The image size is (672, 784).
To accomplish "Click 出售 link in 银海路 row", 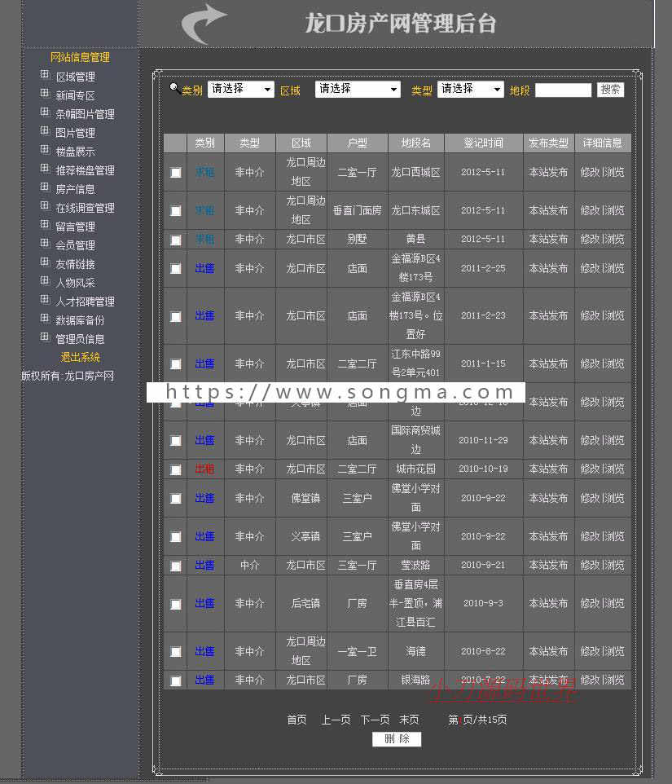I will pyautogui.click(x=204, y=680).
